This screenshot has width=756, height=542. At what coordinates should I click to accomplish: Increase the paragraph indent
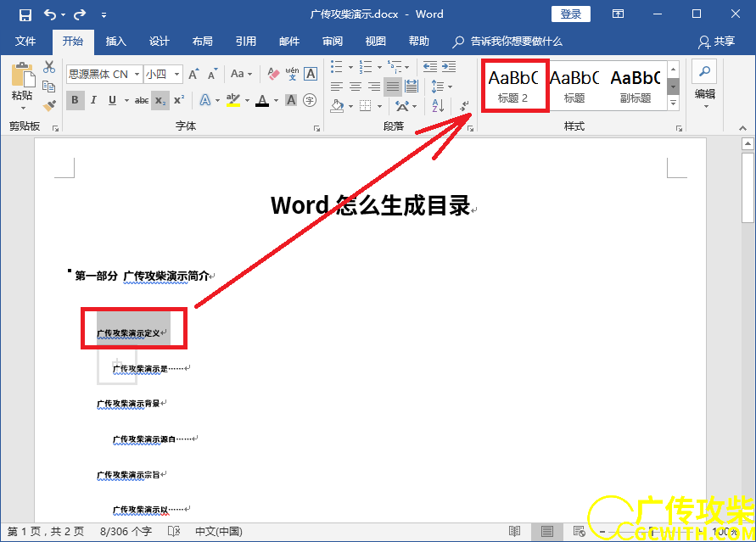coord(449,66)
